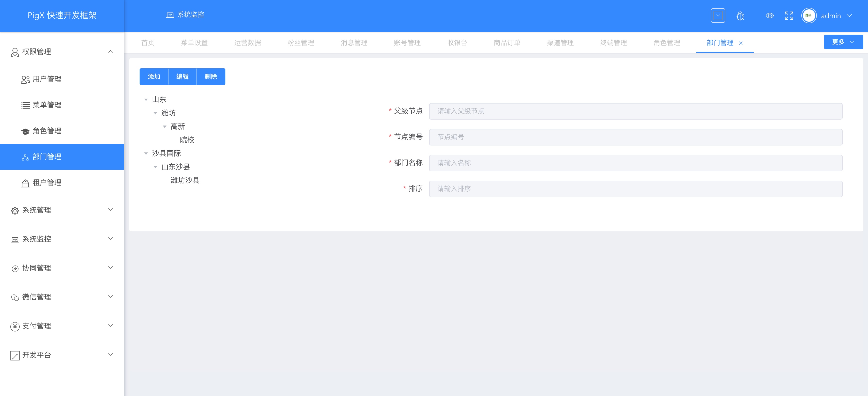Collapse the 山东 tree node arrow

point(146,100)
